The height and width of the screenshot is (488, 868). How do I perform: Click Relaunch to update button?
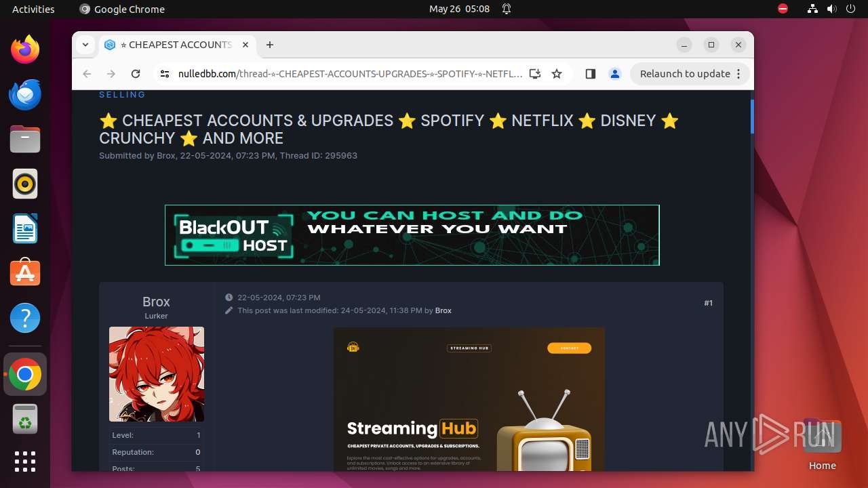pyautogui.click(x=685, y=74)
